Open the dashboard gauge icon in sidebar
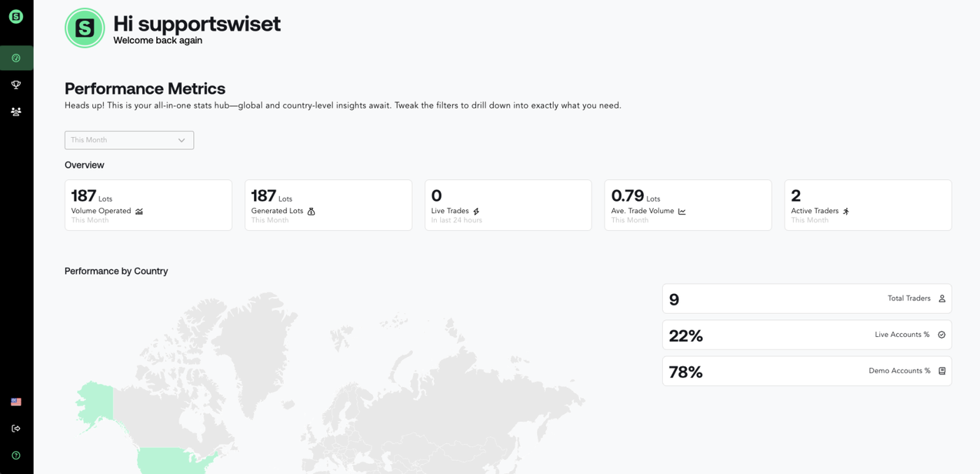The height and width of the screenshot is (474, 980). pos(16,58)
